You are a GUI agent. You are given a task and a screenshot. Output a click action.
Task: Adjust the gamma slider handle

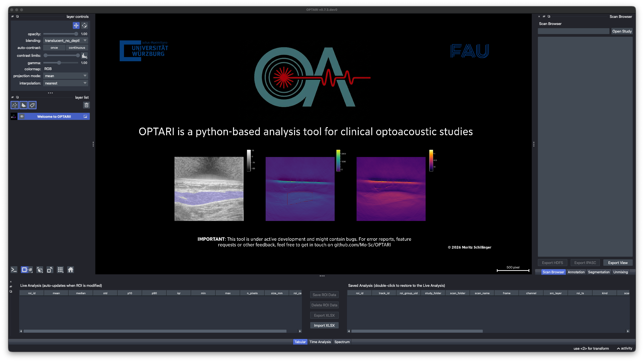(59, 63)
